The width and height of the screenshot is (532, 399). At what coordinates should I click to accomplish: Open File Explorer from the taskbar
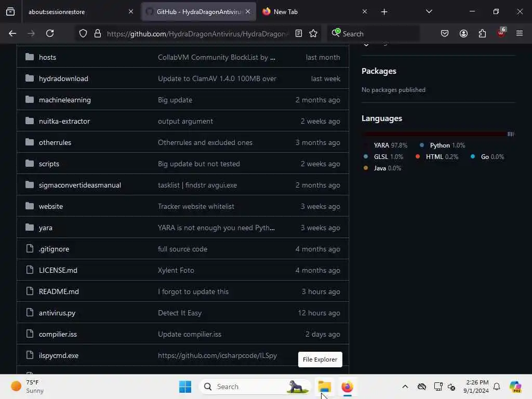(x=324, y=387)
